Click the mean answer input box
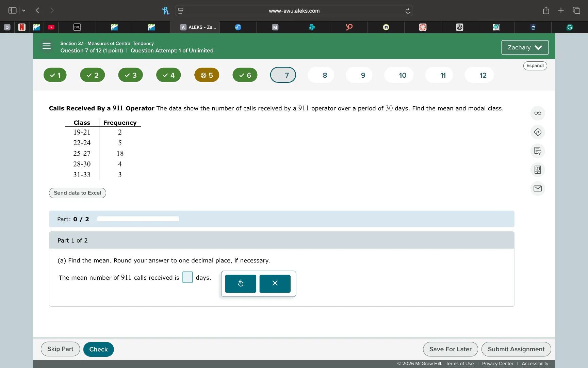 click(187, 277)
